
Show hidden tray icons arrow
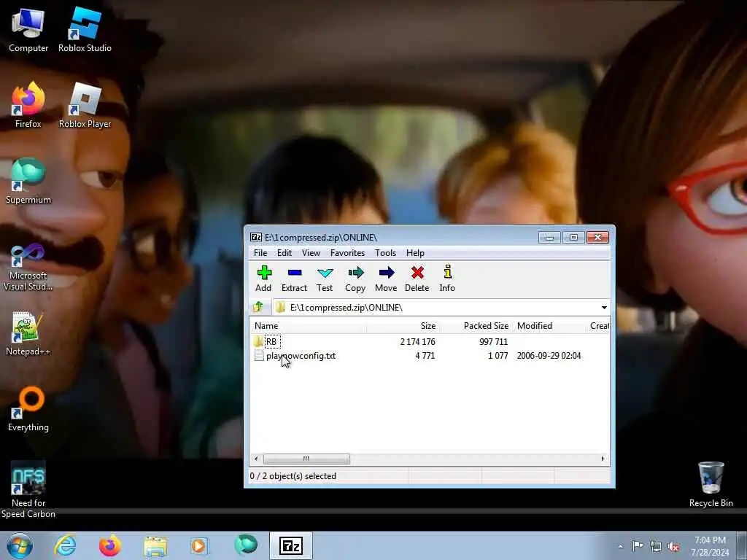pyautogui.click(x=620, y=546)
